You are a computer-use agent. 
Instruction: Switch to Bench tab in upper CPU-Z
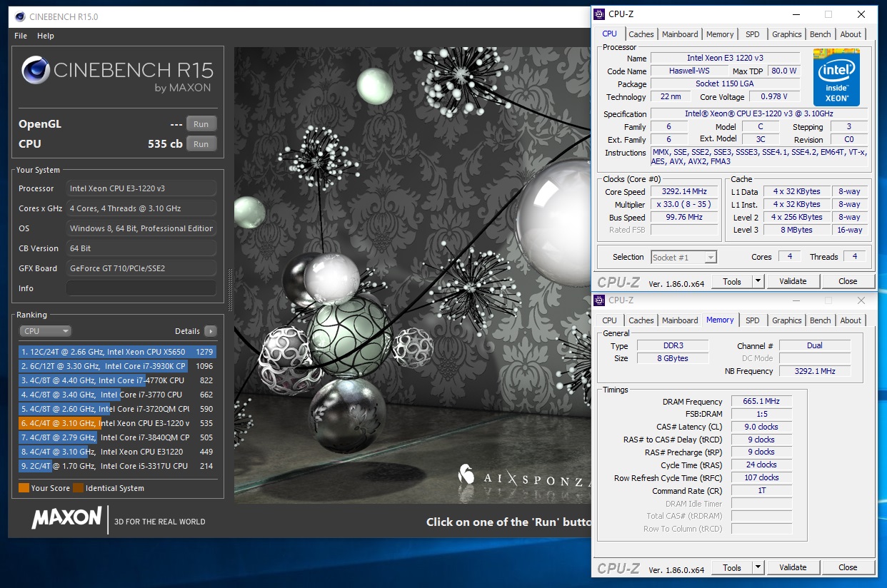[821, 34]
